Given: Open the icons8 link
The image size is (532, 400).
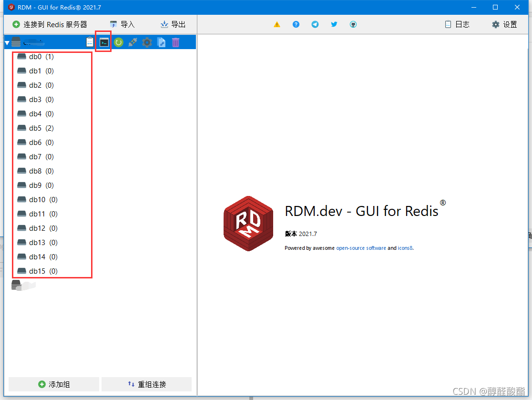Looking at the screenshot, I should [405, 248].
